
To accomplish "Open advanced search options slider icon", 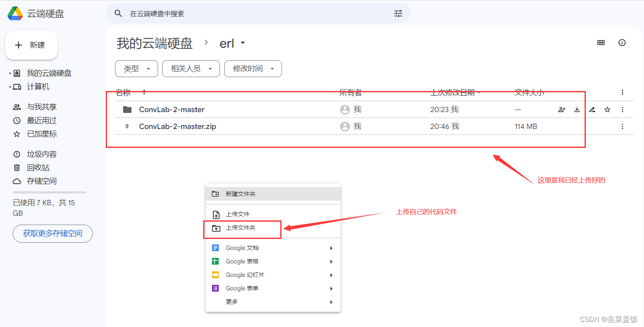I will pos(398,13).
